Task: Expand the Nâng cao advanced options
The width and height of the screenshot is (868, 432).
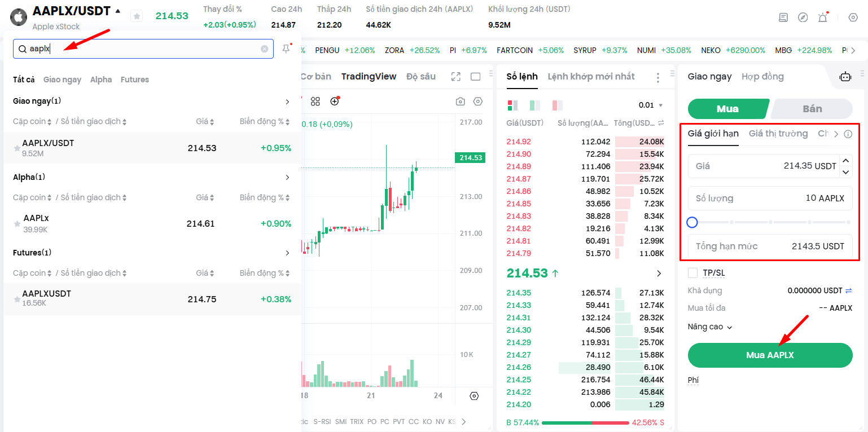Action: (x=710, y=327)
